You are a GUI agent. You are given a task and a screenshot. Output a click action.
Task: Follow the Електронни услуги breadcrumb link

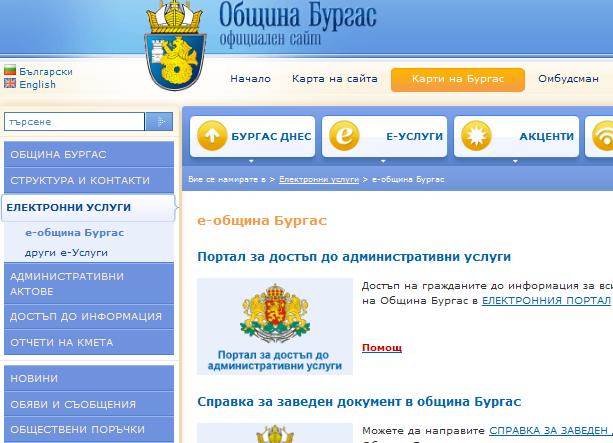point(319,179)
